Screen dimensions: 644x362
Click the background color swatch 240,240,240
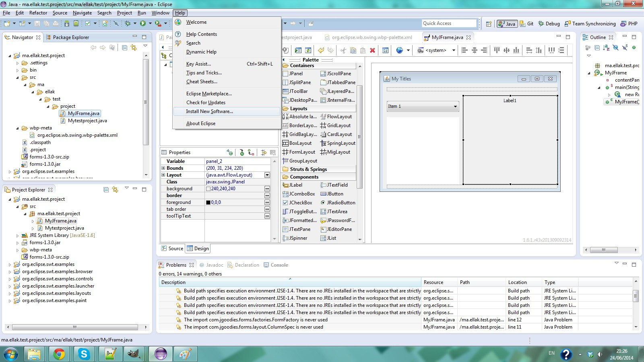[x=208, y=189]
